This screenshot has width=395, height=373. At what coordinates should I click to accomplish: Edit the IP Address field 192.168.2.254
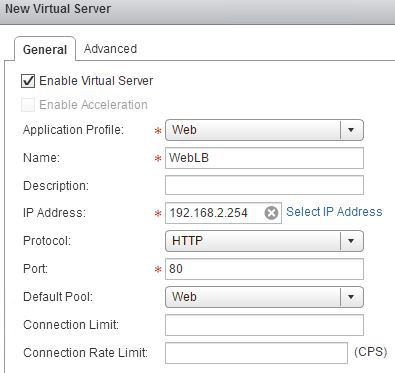(223, 213)
